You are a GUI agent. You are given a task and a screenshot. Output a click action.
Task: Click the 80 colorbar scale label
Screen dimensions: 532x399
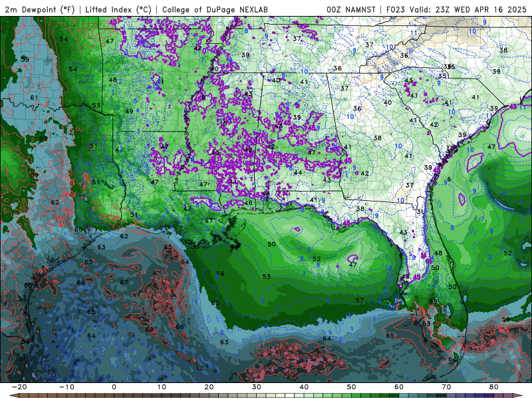(x=494, y=387)
